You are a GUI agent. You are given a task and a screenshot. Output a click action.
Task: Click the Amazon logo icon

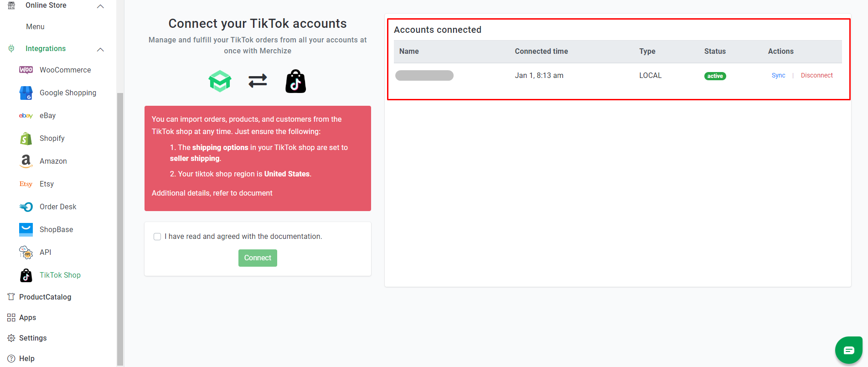click(x=26, y=161)
